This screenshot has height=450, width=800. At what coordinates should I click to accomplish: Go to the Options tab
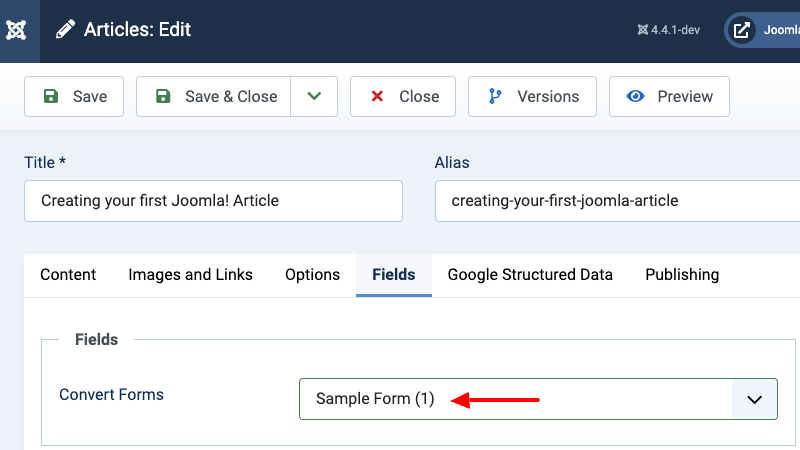click(312, 274)
